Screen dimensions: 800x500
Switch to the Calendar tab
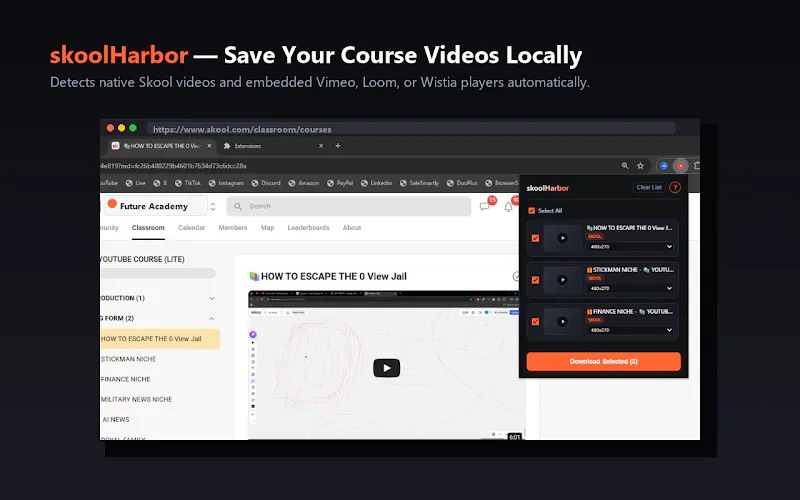[x=191, y=228]
